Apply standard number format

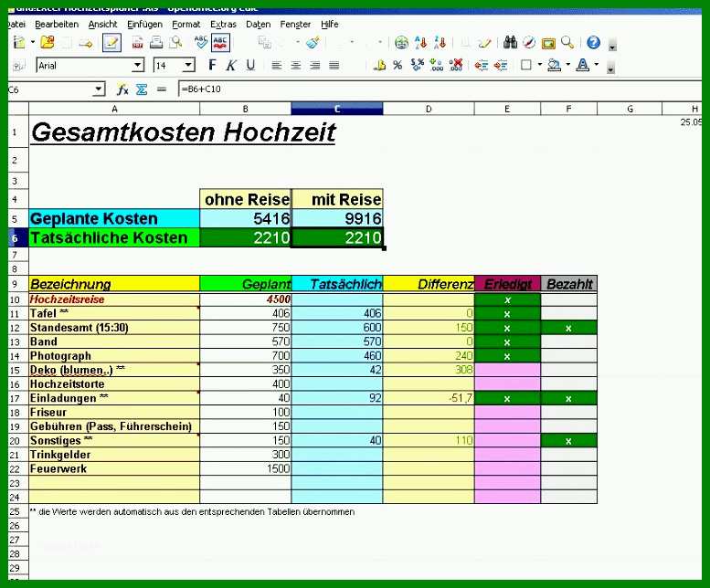tap(417, 65)
